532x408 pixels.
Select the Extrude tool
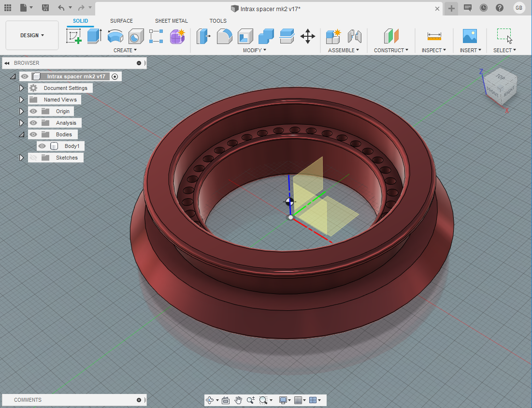click(95, 36)
